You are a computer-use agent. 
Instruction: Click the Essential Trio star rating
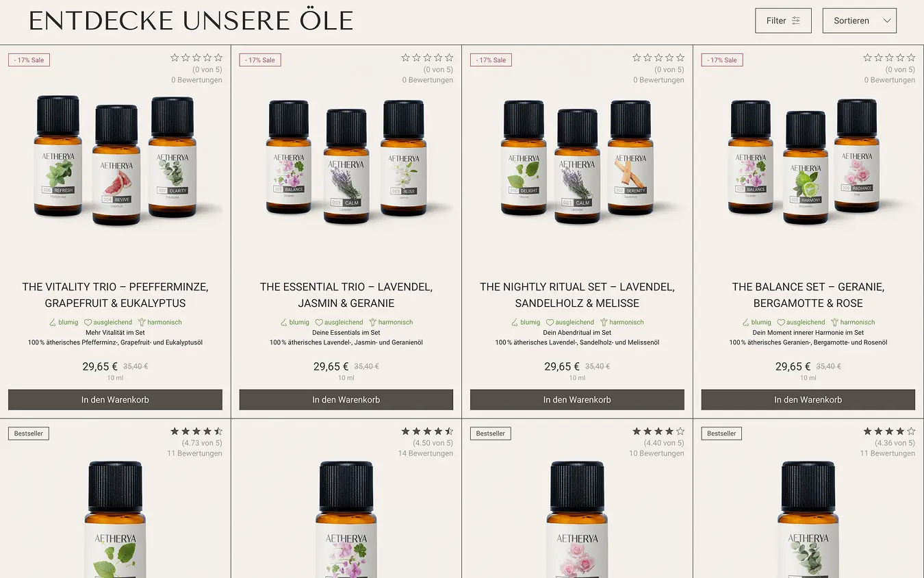427,58
